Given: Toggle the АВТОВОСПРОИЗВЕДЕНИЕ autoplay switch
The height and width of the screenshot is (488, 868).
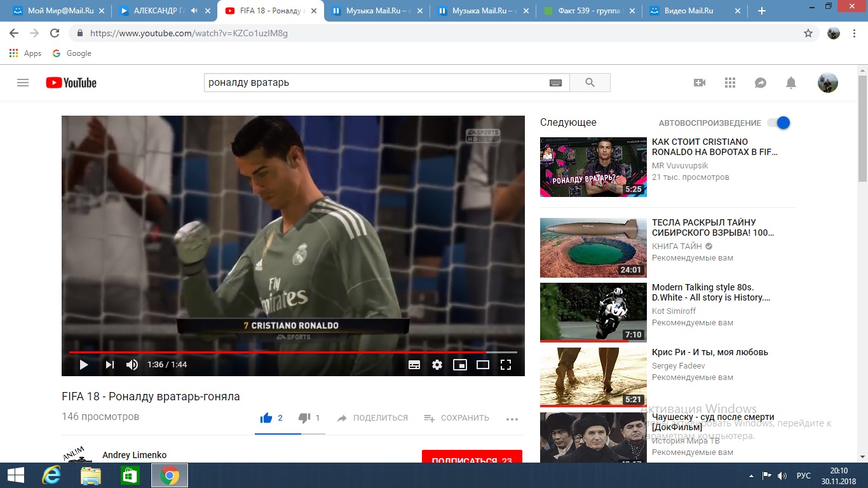Looking at the screenshot, I should coord(778,123).
